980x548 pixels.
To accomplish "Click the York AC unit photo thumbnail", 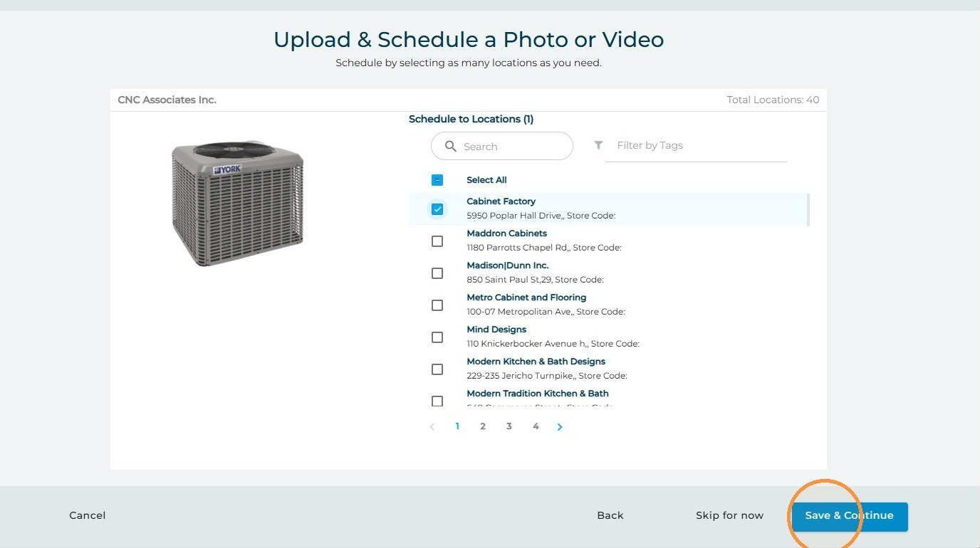I will coord(238,203).
